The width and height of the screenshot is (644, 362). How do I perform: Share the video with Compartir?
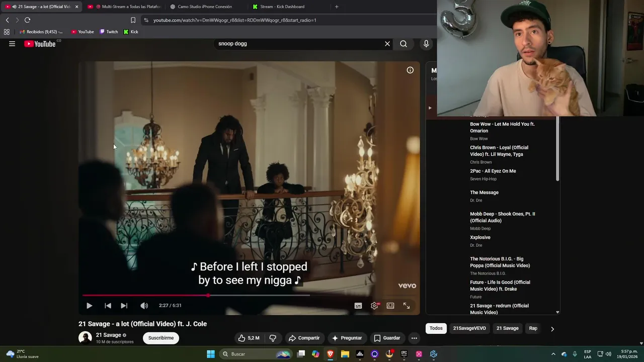click(304, 338)
